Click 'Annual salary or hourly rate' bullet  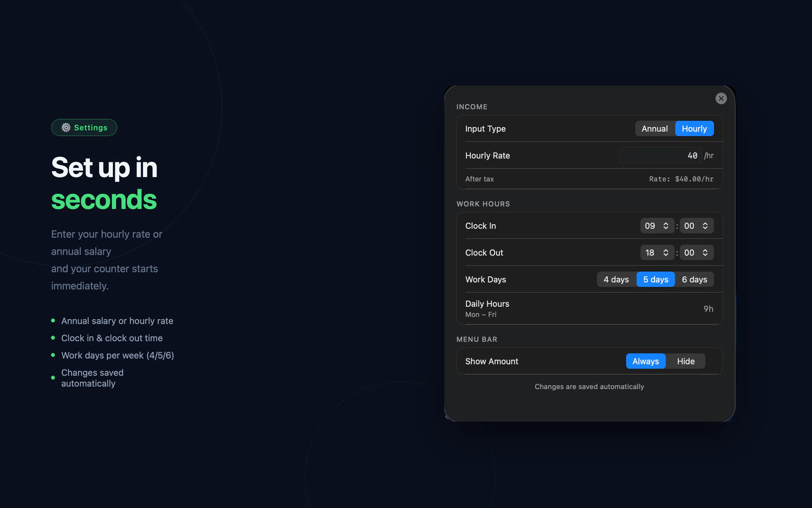(x=117, y=321)
